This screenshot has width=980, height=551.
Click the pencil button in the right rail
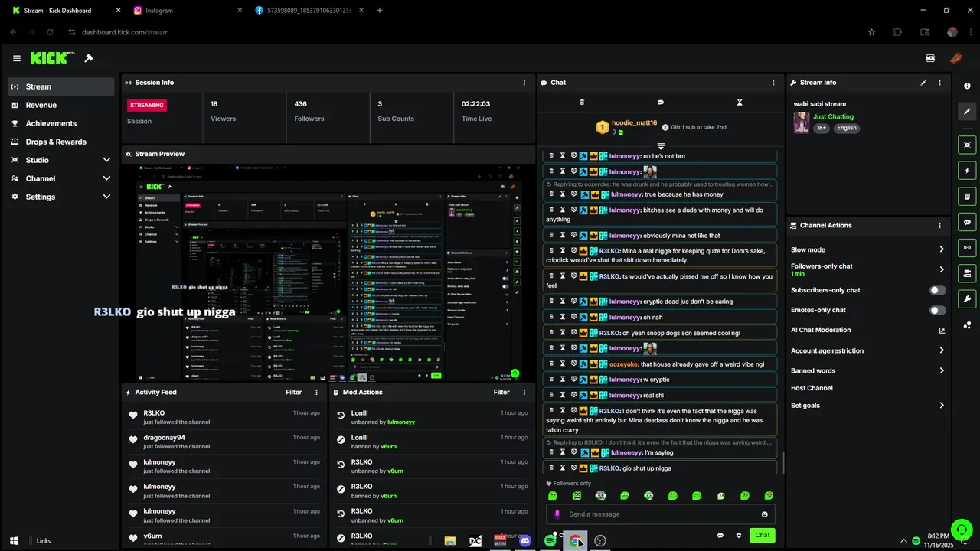(x=967, y=111)
